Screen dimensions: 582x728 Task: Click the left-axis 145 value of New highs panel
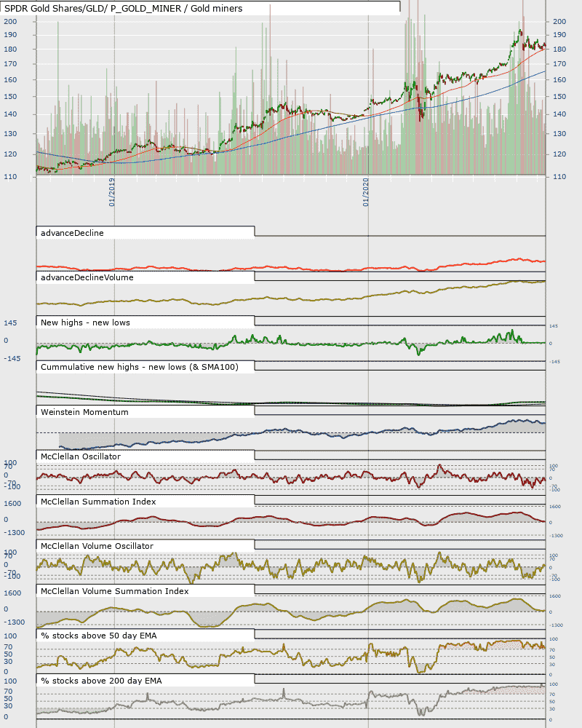point(10,323)
